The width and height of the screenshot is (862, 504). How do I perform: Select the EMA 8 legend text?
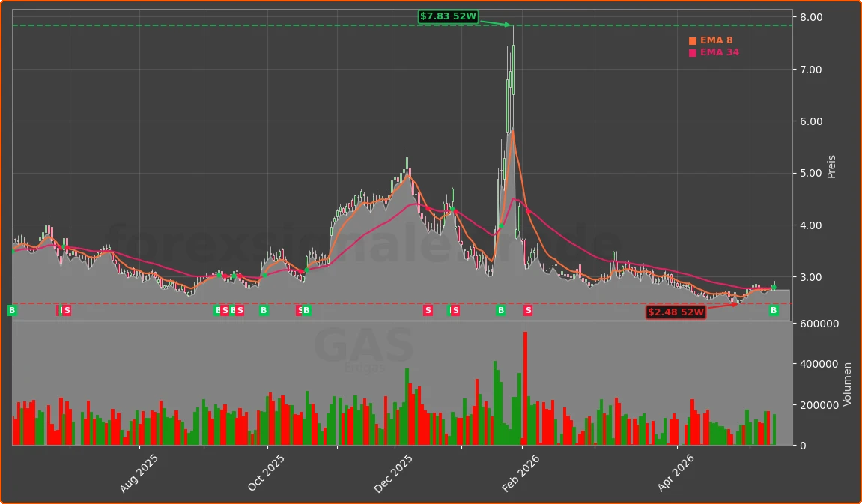point(716,40)
